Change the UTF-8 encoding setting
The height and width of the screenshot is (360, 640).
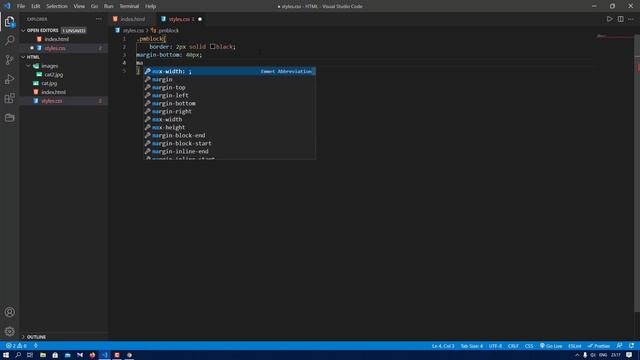(x=495, y=346)
